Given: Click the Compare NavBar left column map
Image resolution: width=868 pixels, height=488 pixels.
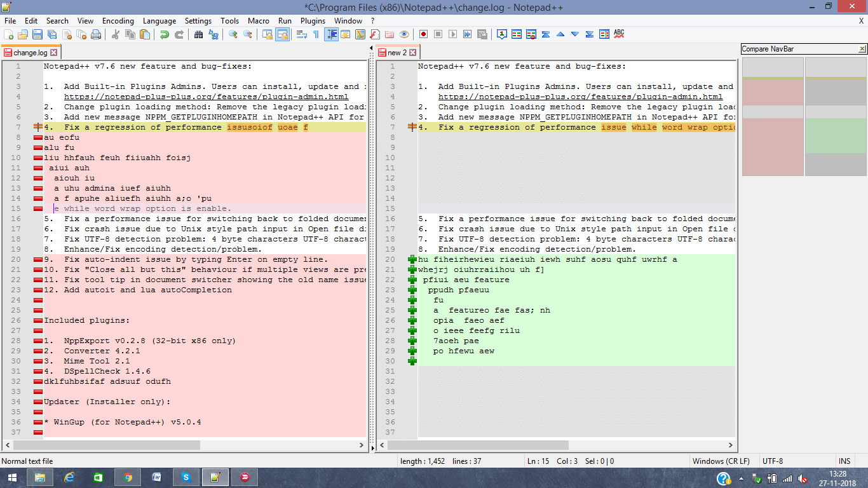Looking at the screenshot, I should (773, 117).
